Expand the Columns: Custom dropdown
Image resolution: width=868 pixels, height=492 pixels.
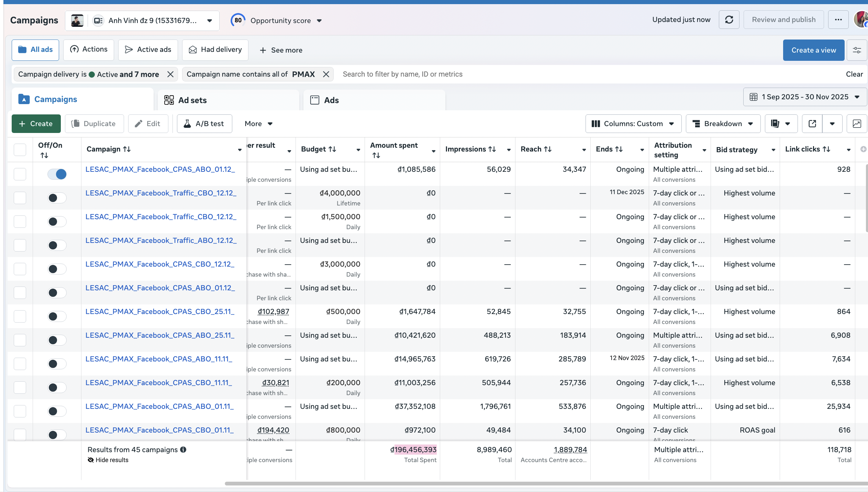point(633,124)
